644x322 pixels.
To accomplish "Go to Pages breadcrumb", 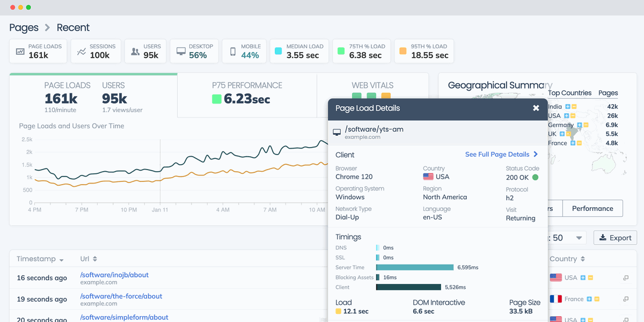I will 24,27.
